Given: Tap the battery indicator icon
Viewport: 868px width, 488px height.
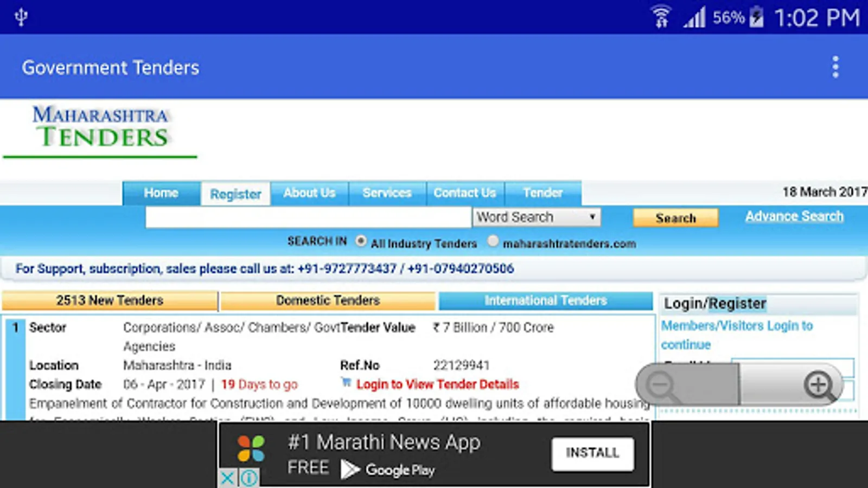Looking at the screenshot, I should click(x=756, y=17).
